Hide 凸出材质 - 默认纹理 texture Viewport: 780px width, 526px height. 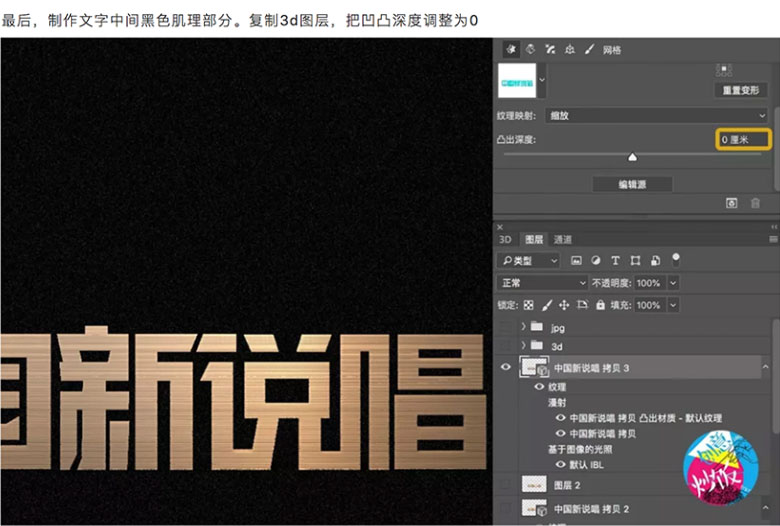[x=561, y=418]
